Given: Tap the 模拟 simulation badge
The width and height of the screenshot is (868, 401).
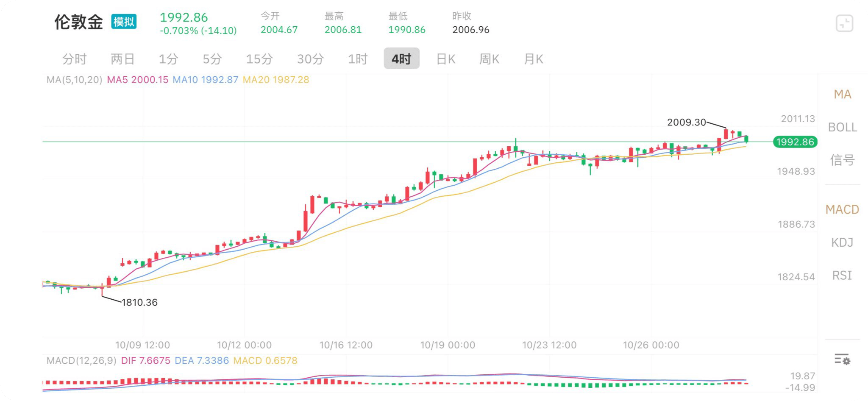Looking at the screenshot, I should pos(124,22).
